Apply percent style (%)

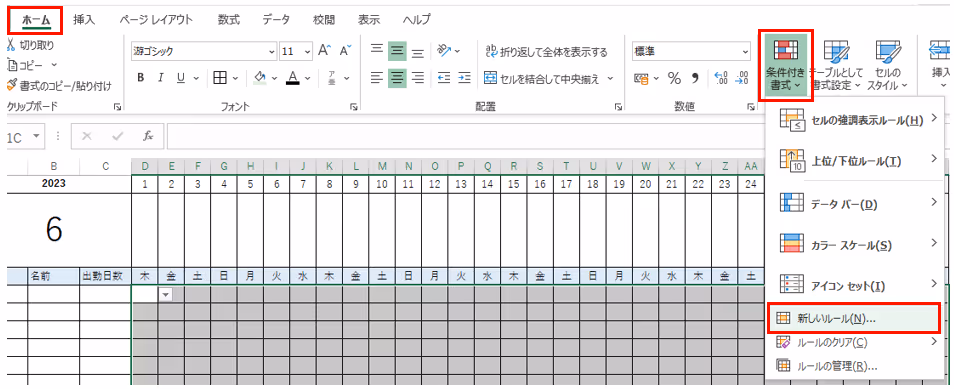pyautogui.click(x=674, y=78)
